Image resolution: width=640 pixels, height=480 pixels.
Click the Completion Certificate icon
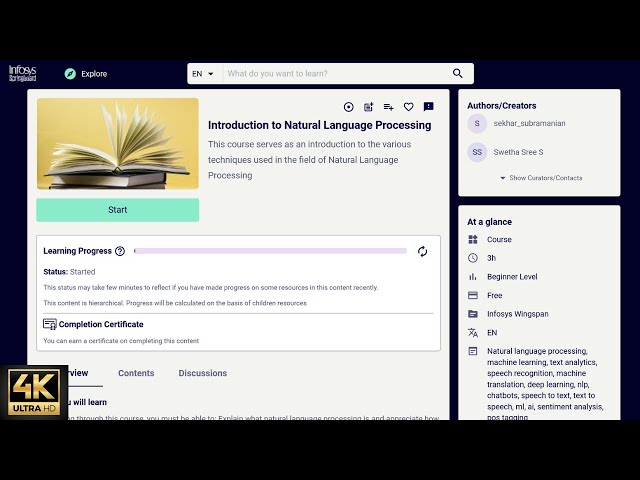point(50,324)
